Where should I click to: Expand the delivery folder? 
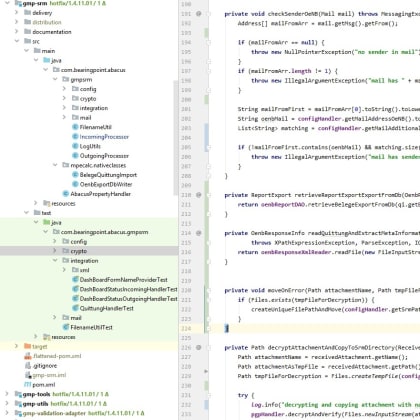tap(17, 13)
